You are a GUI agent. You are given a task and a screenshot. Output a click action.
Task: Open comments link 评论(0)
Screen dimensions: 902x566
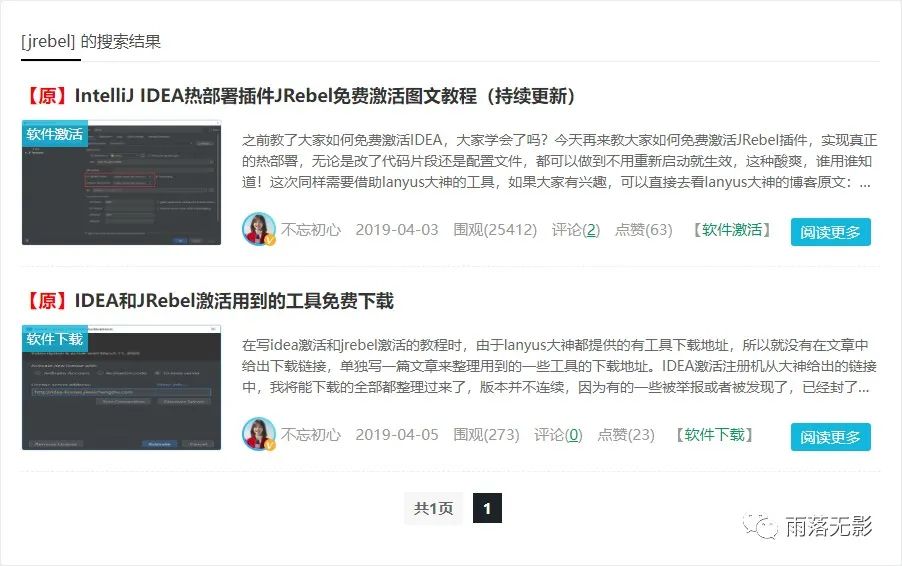pos(558,434)
